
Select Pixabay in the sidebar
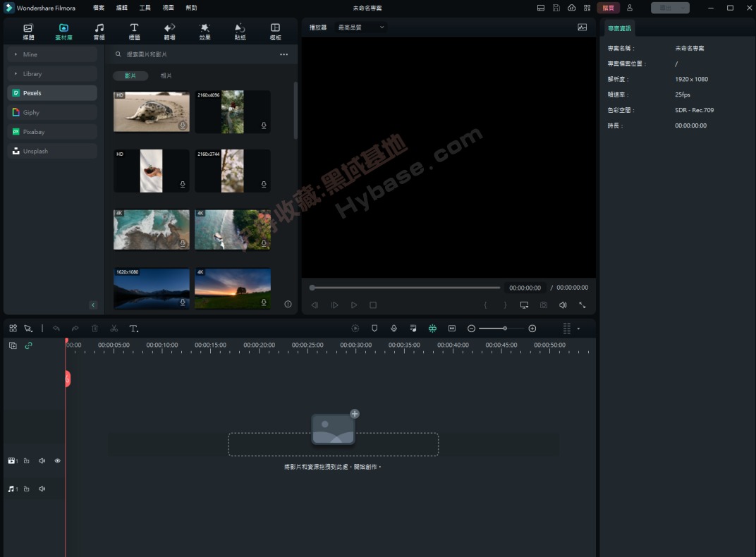tap(52, 132)
